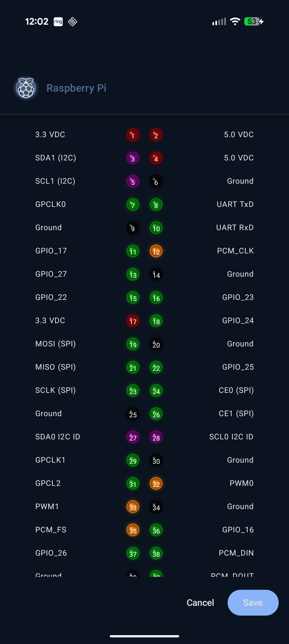Select pin 1 red 3.3 VDC circle
289x644 pixels.
(x=133, y=135)
